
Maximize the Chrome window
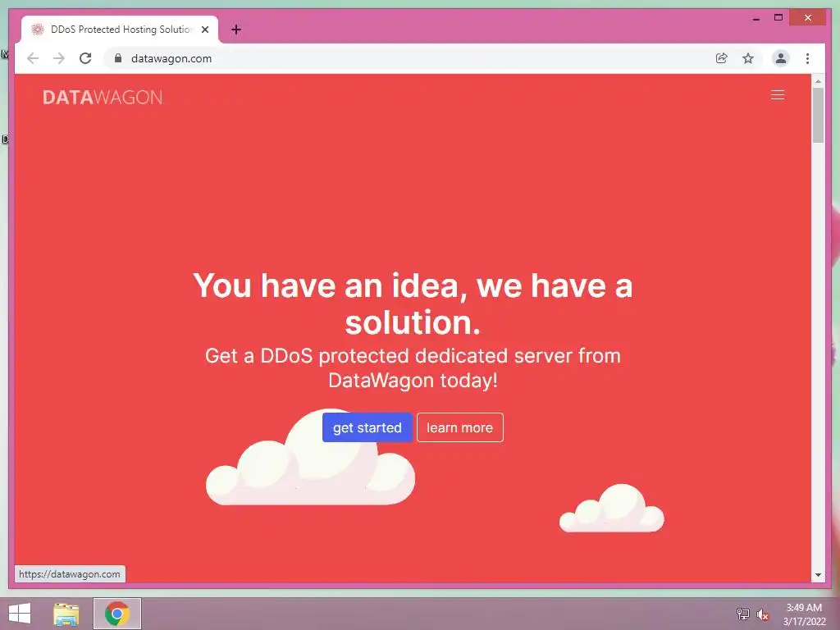coord(778,18)
